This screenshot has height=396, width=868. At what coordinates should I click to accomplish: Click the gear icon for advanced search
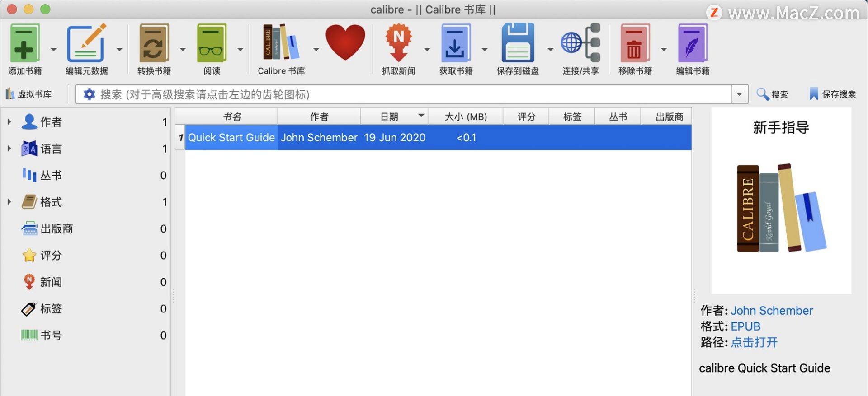pos(90,94)
